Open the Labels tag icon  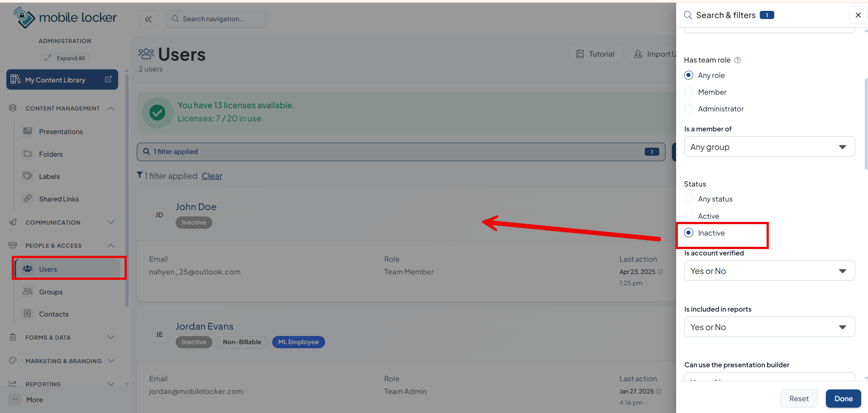click(28, 176)
